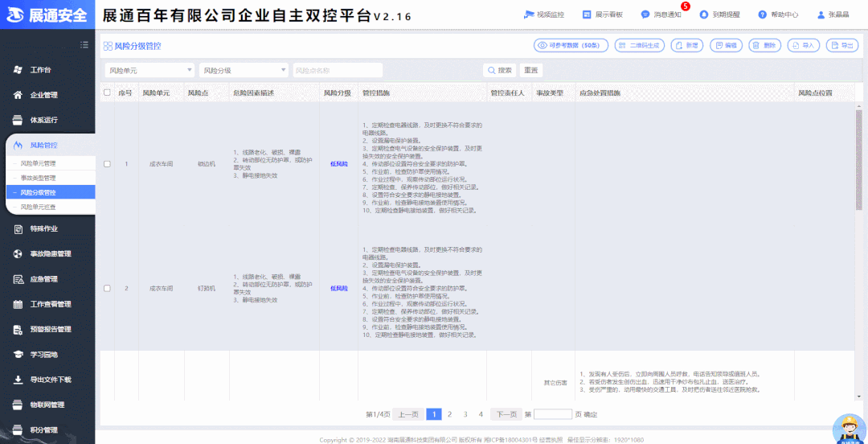Collapse the sidebar with hamburger icon

tap(84, 44)
